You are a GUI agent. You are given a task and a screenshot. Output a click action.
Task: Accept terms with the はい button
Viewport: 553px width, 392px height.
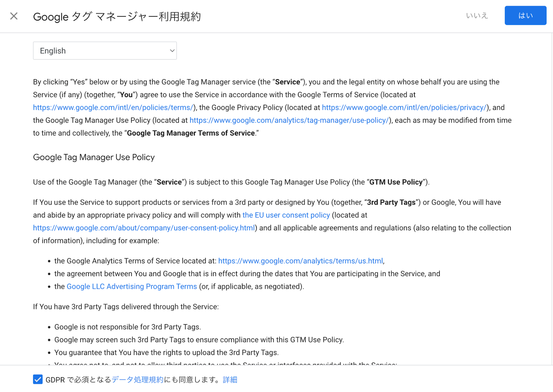[525, 16]
